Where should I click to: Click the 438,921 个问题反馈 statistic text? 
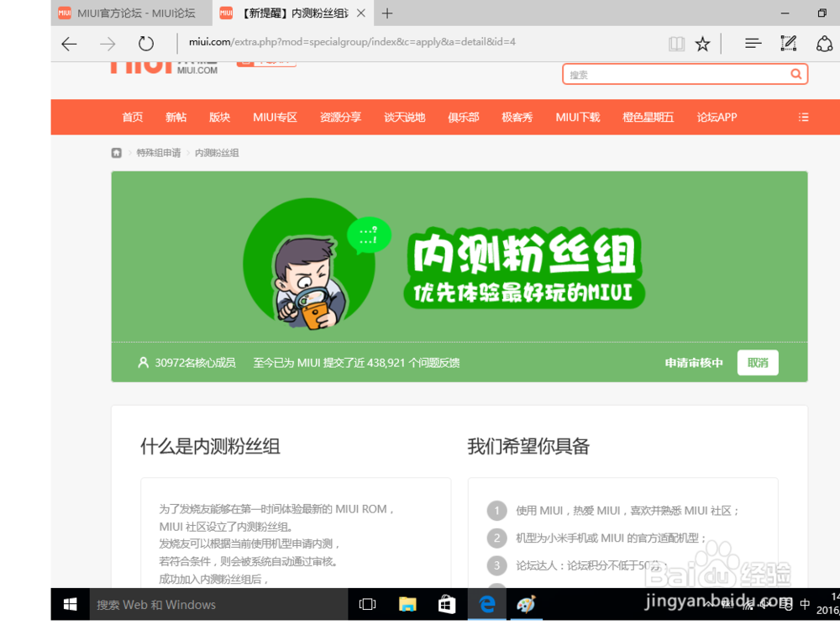413,363
